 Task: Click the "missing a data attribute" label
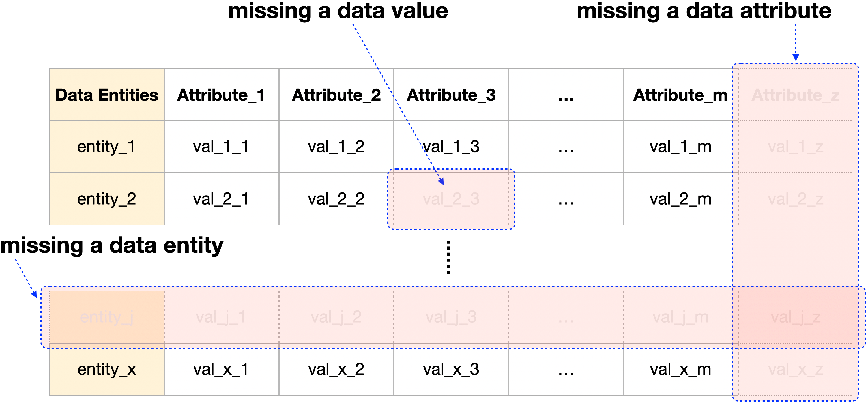[x=704, y=11]
